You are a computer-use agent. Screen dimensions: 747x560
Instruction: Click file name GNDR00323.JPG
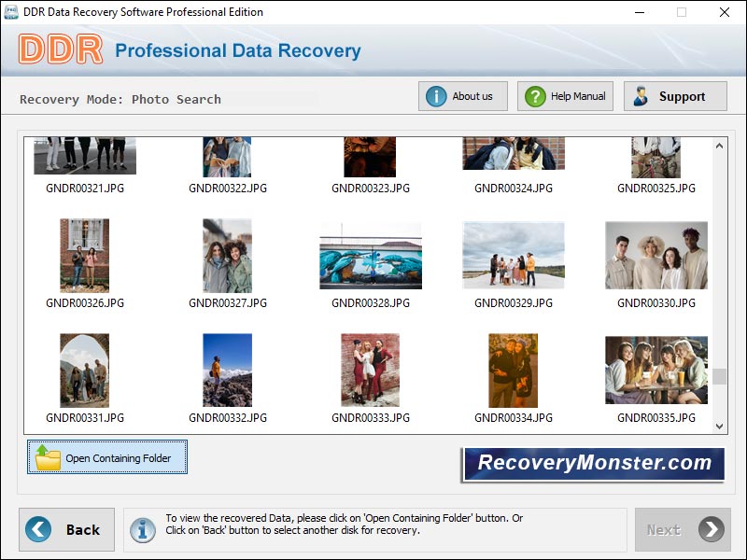[x=371, y=189]
